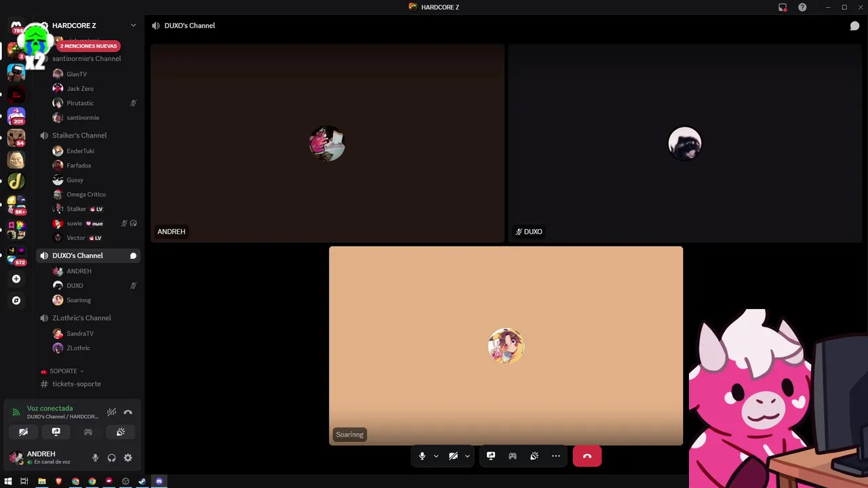Open server with 572 notification badge
This screenshot has height=488, width=868.
16,256
